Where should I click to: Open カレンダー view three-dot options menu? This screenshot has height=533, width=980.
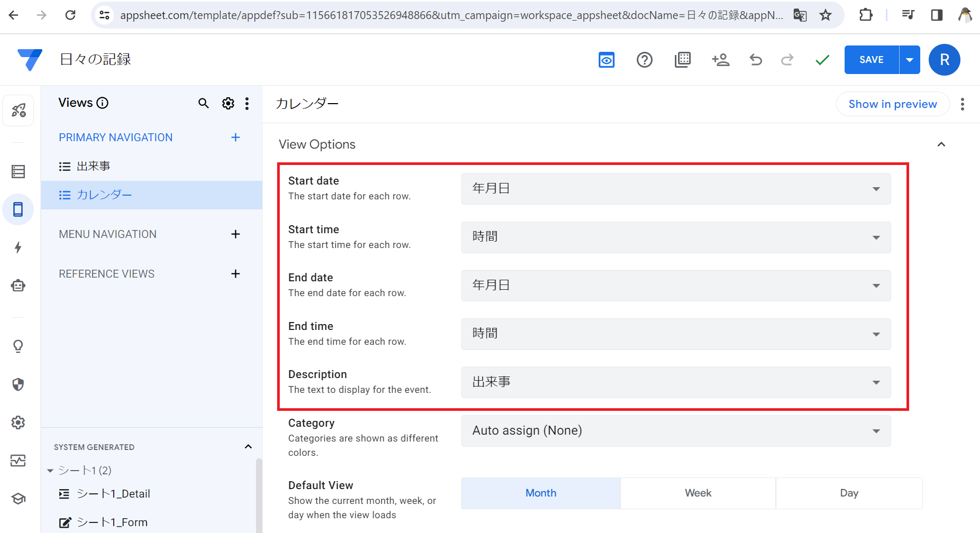pyautogui.click(x=963, y=104)
